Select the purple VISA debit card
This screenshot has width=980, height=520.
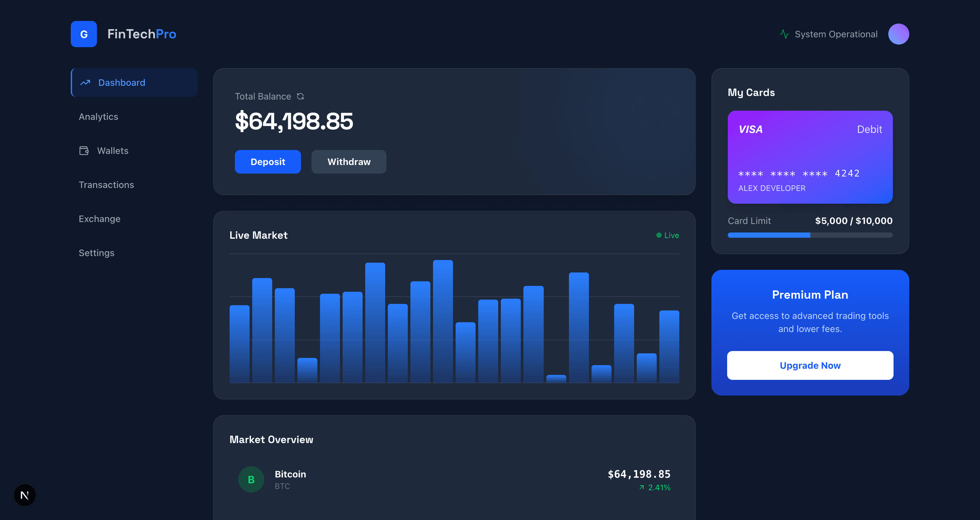tap(810, 157)
